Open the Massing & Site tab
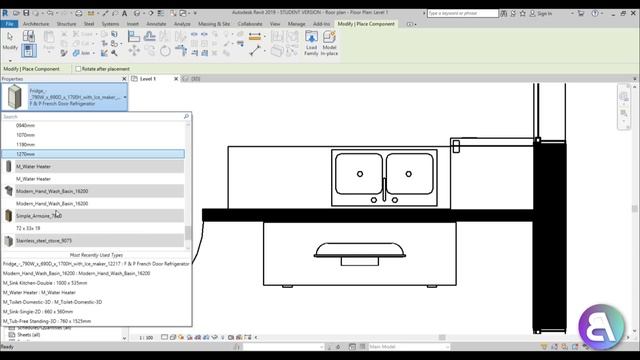Screen dimensions: 640x360 (x=214, y=24)
